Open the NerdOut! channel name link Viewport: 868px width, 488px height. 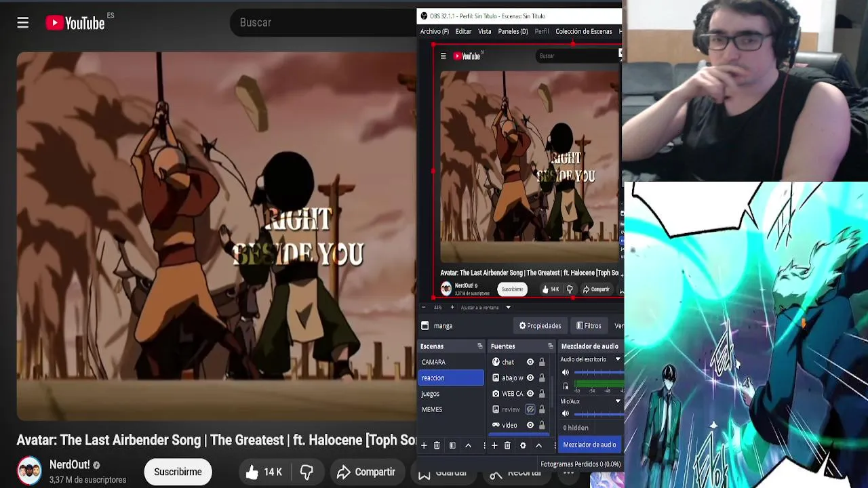tap(70, 465)
